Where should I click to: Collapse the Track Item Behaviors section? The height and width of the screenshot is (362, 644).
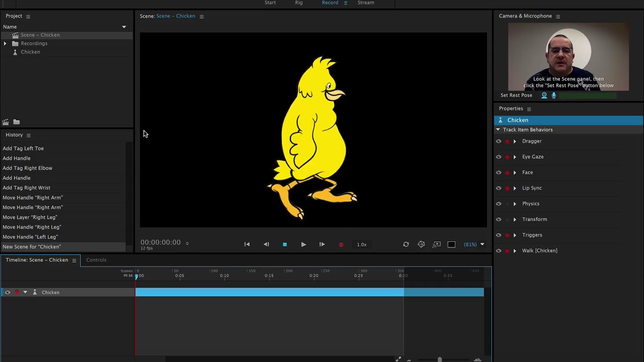pos(498,130)
